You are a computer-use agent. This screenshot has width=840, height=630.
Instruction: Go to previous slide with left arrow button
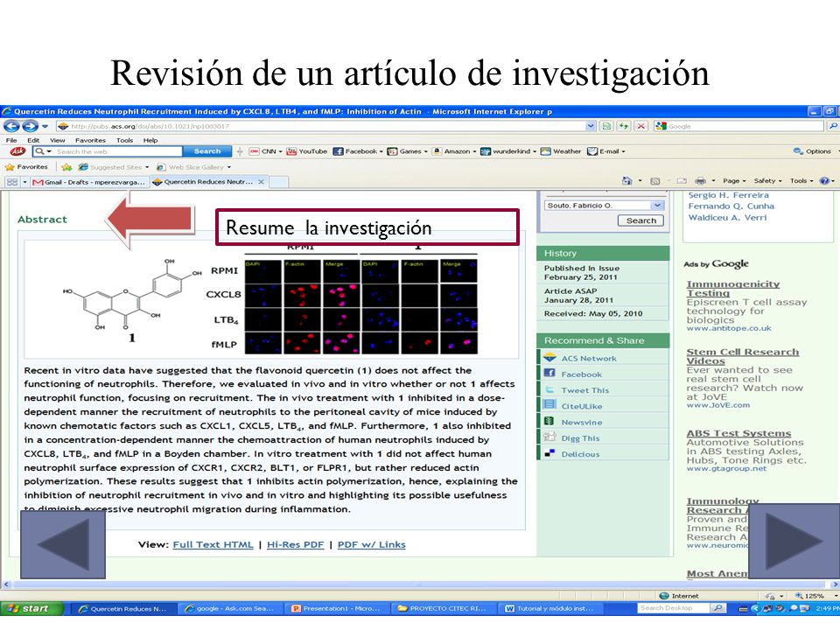pos(63,545)
